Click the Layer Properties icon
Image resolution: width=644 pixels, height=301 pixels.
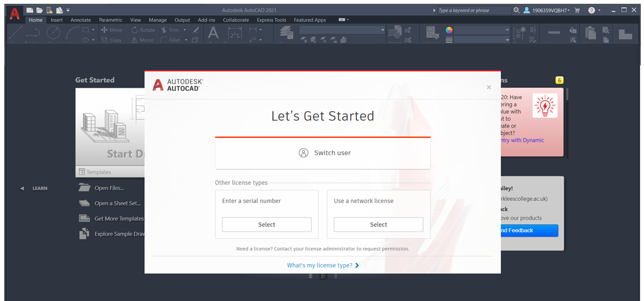point(286,33)
